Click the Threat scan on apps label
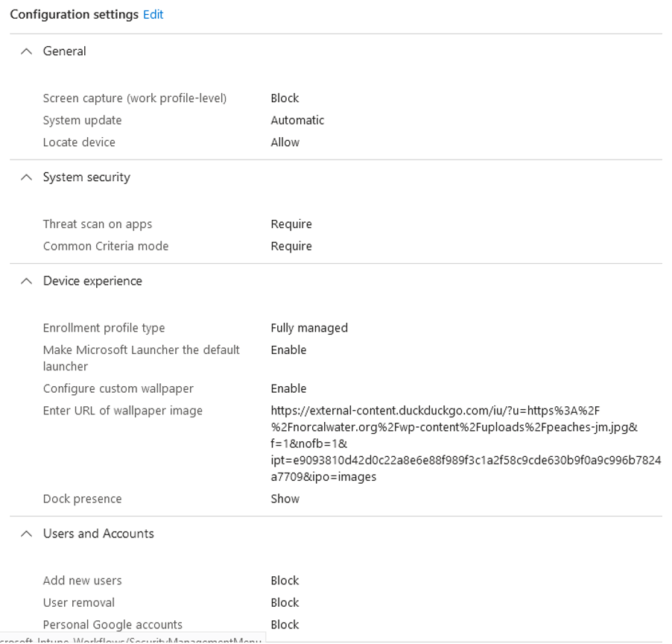Viewport: 672px width, 644px height. [x=98, y=224]
